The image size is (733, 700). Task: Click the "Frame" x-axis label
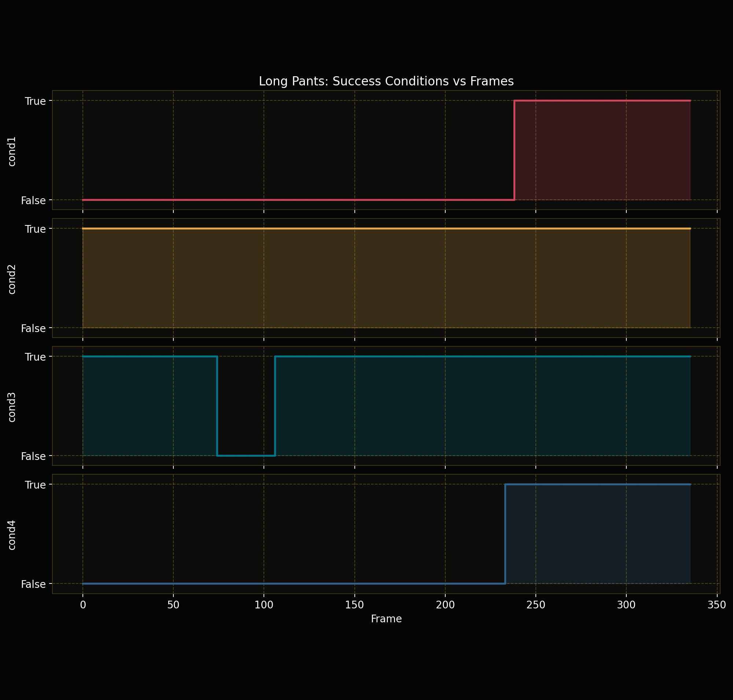pos(386,619)
